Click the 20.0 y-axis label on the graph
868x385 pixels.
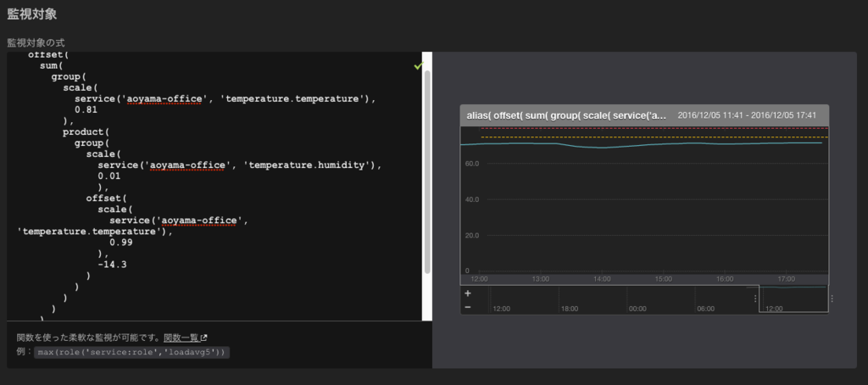tap(471, 236)
